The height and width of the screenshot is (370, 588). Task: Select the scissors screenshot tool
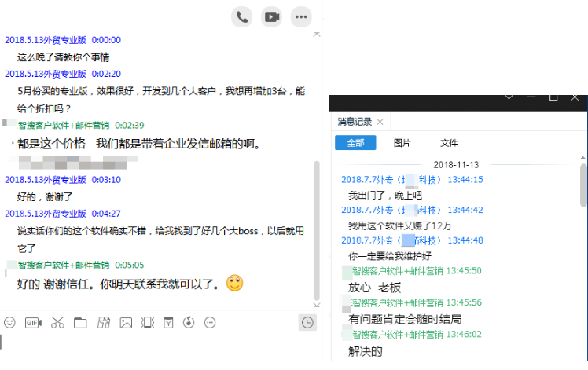57,322
